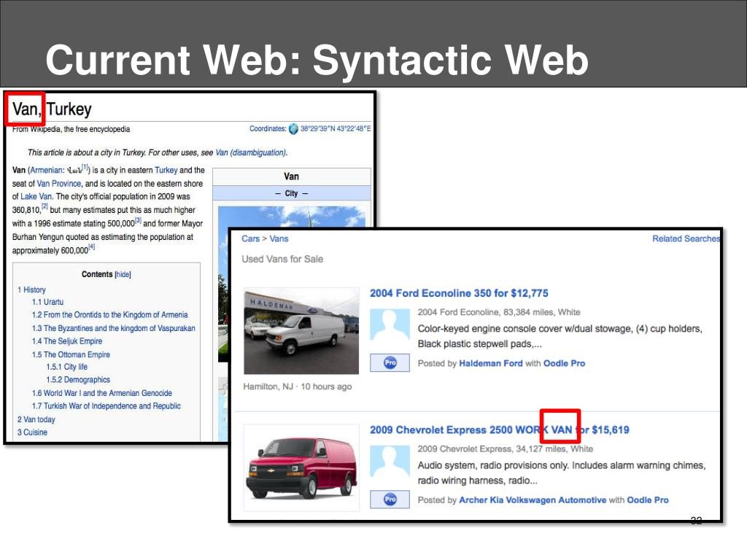Screen dimensions: 747x560
Task: Click citation [4] after 600,000
Action: tap(91, 246)
